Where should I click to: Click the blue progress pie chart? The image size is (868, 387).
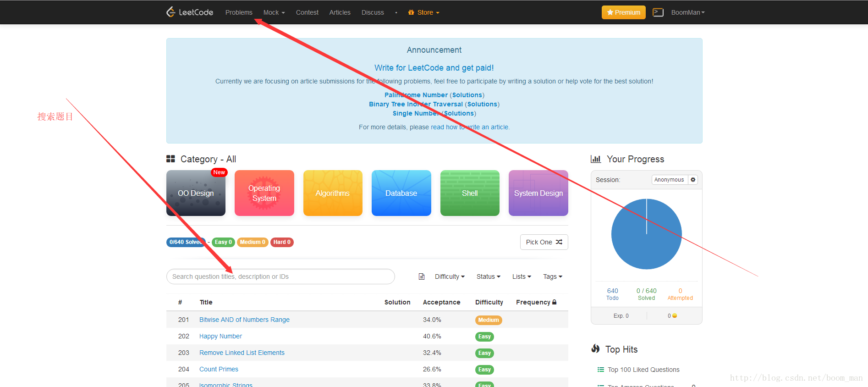(646, 234)
